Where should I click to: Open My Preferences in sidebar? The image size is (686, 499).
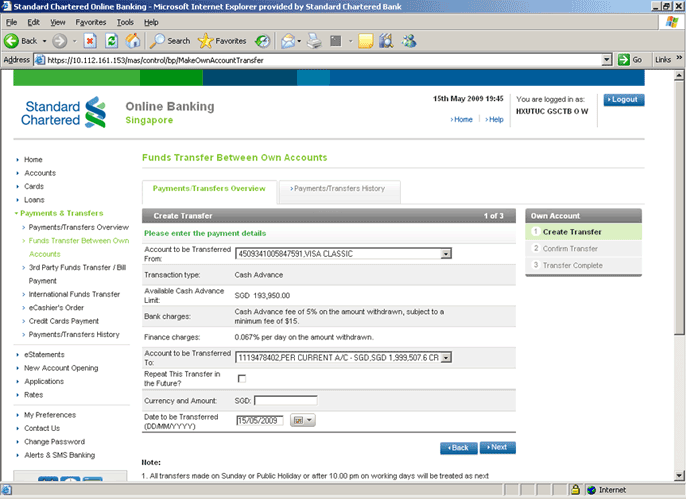[x=50, y=415]
